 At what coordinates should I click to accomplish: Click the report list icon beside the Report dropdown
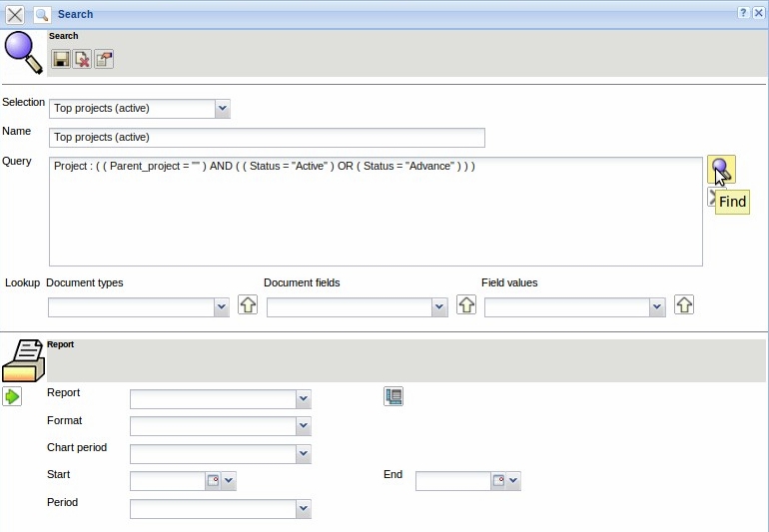pos(393,397)
